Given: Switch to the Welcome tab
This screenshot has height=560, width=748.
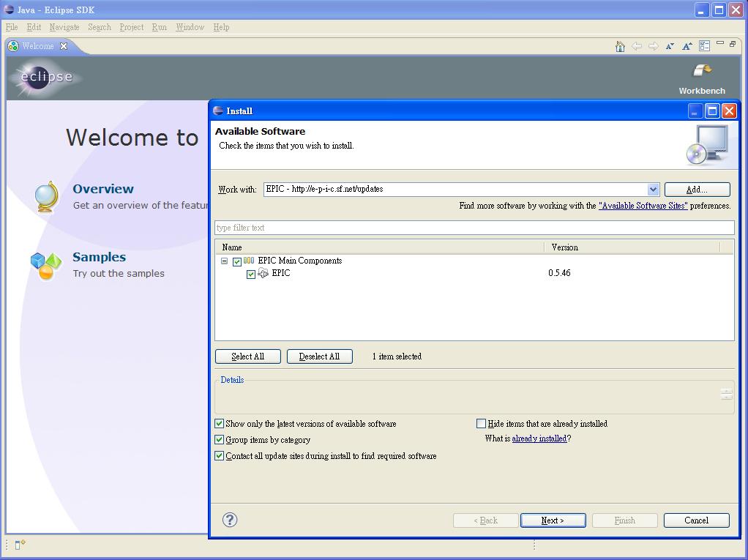Looking at the screenshot, I should pyautogui.click(x=34, y=45).
